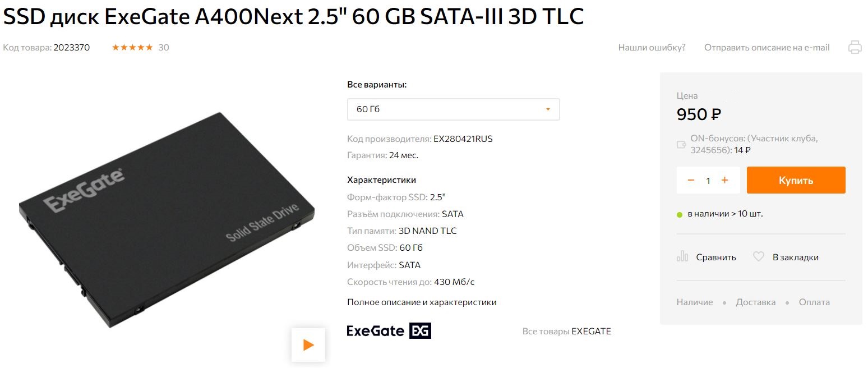The height and width of the screenshot is (368, 868).
Task: Open Нашли ошибку? link
Action: coord(652,48)
